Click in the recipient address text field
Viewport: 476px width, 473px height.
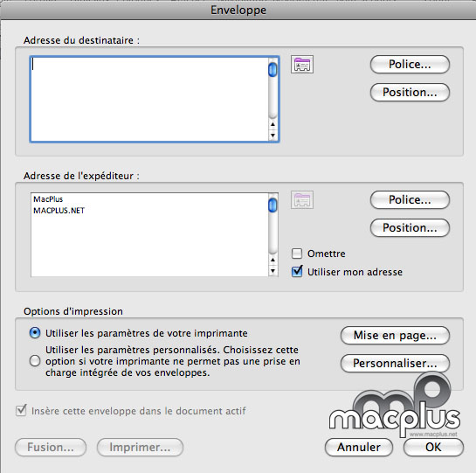tap(149, 99)
